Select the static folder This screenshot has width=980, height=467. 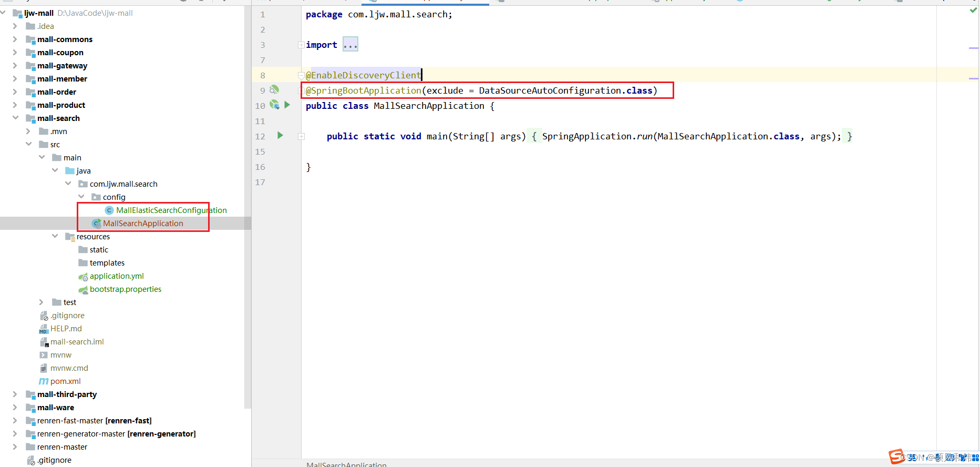(x=99, y=250)
